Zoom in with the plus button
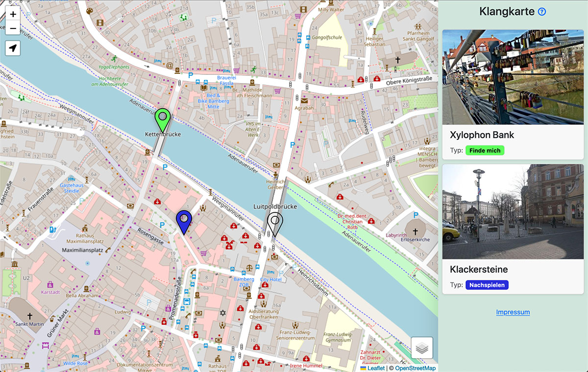 point(12,14)
